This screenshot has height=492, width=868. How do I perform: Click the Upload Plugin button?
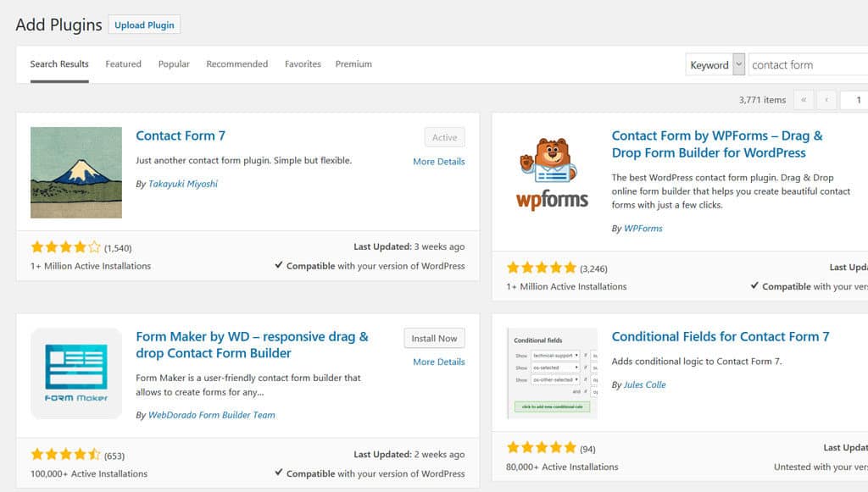coord(144,25)
